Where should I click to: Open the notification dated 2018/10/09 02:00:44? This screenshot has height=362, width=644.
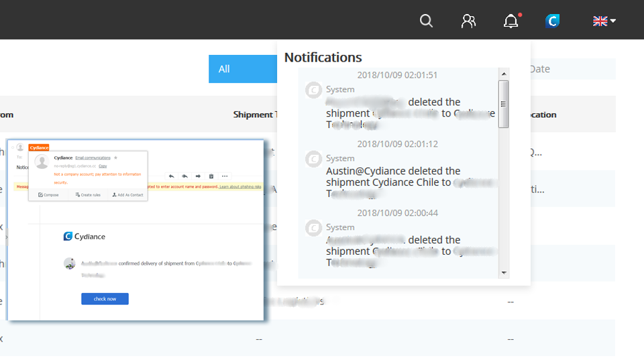tap(398, 239)
